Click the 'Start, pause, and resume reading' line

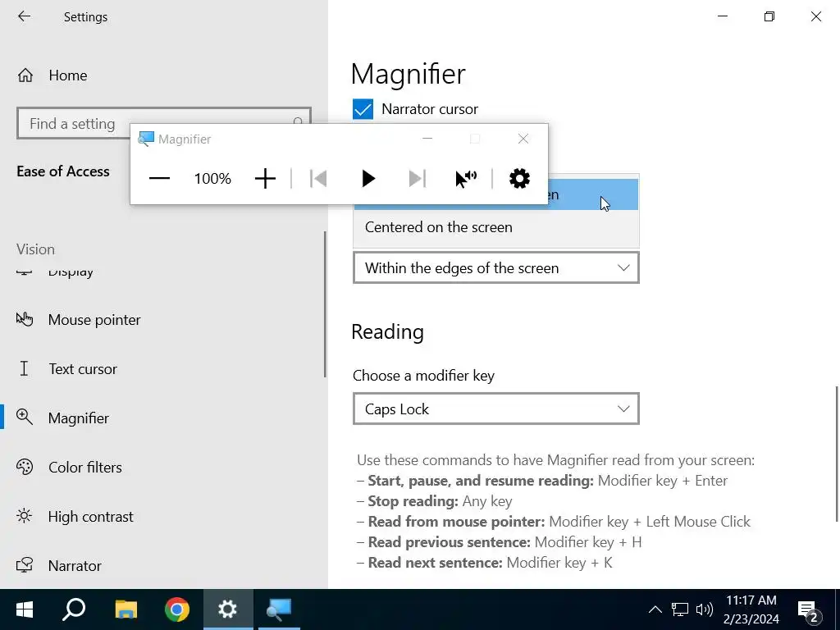pyautogui.click(x=542, y=481)
